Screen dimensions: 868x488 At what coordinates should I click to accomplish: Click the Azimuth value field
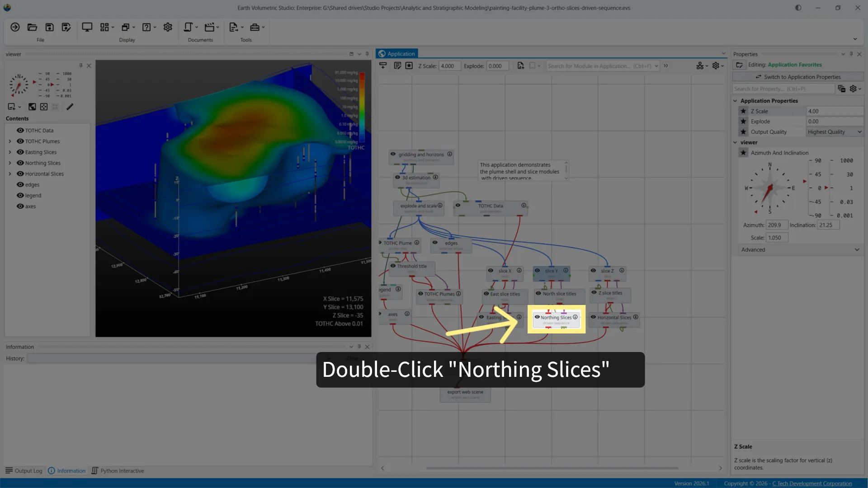pyautogui.click(x=777, y=225)
